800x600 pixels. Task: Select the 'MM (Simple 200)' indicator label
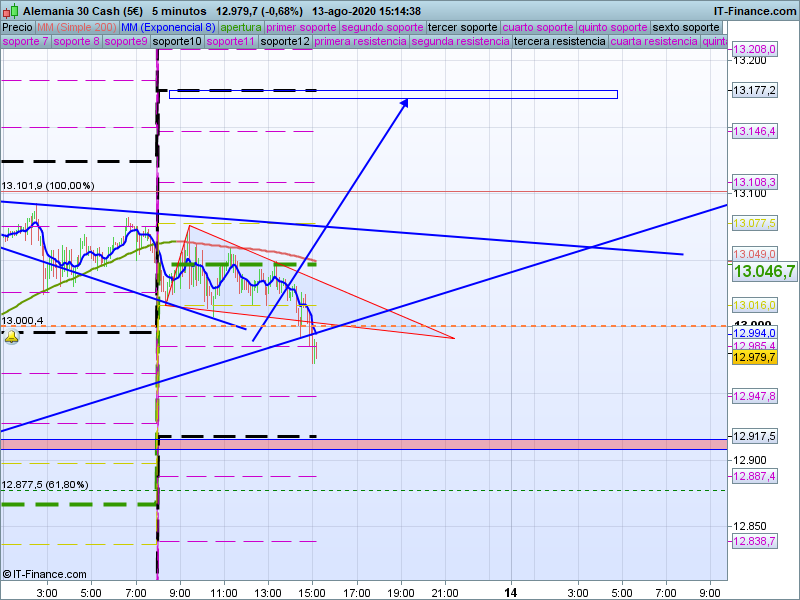(x=76, y=27)
